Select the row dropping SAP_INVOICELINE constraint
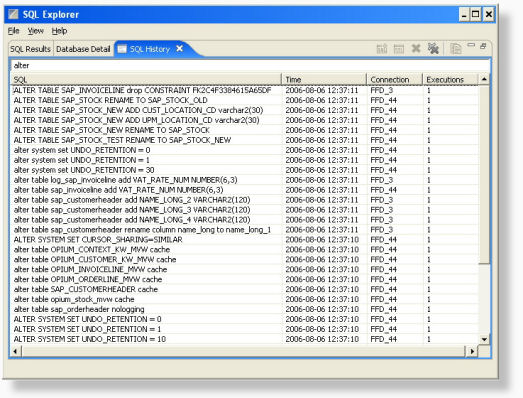 coord(245,90)
